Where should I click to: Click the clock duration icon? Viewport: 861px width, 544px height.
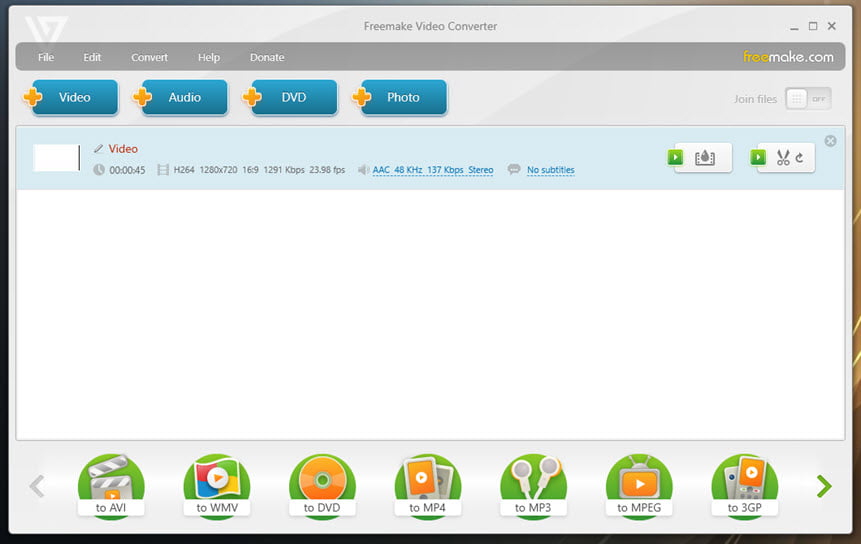pyautogui.click(x=99, y=170)
